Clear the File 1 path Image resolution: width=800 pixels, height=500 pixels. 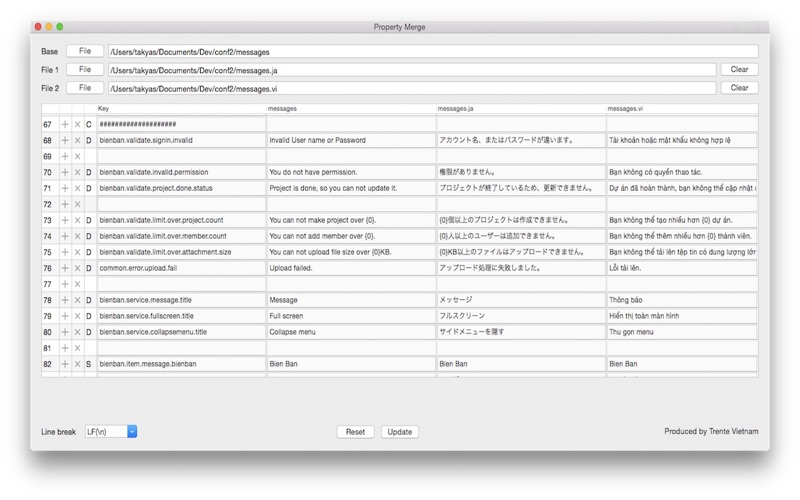click(739, 69)
